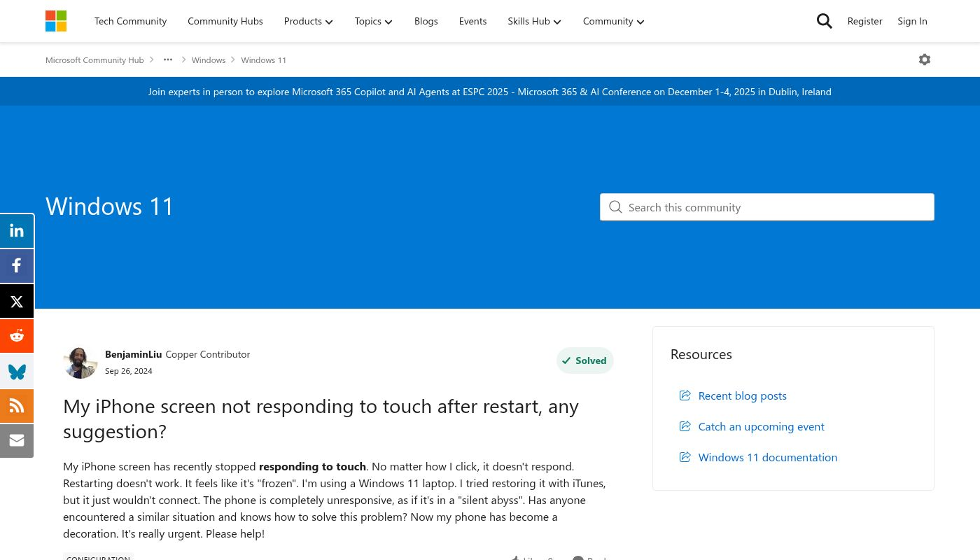The height and width of the screenshot is (560, 980).
Task: Share post on X (Twitter)
Action: coord(17,302)
